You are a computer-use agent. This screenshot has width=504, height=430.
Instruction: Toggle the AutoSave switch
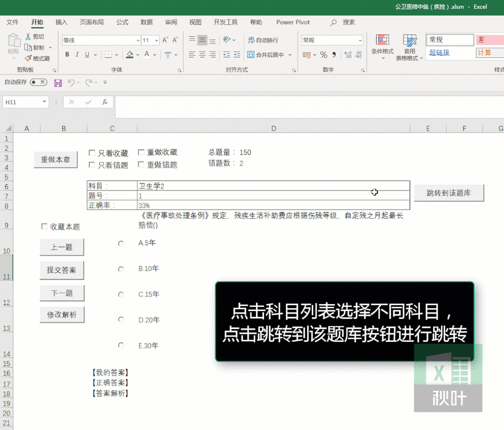coord(38,82)
